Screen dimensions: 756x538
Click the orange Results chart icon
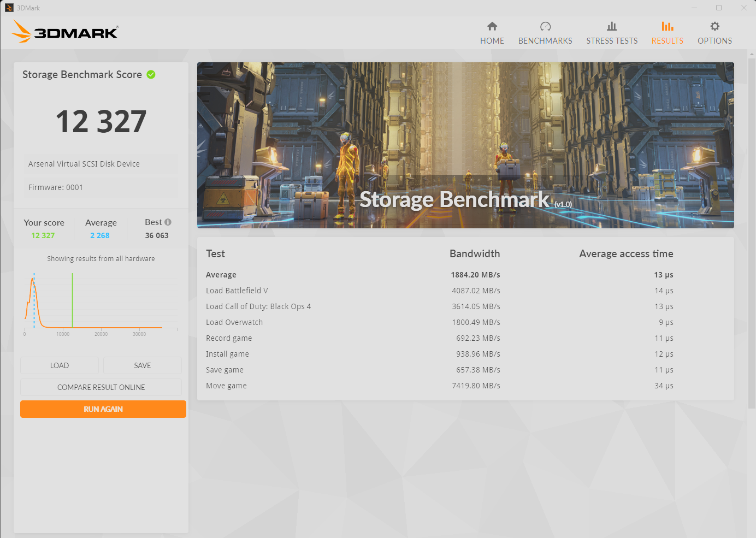[x=667, y=26]
